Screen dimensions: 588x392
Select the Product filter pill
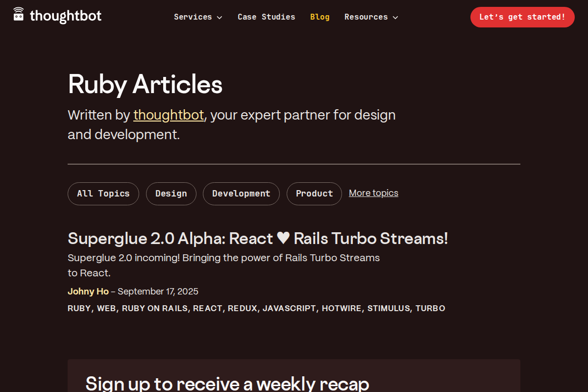pos(314,194)
